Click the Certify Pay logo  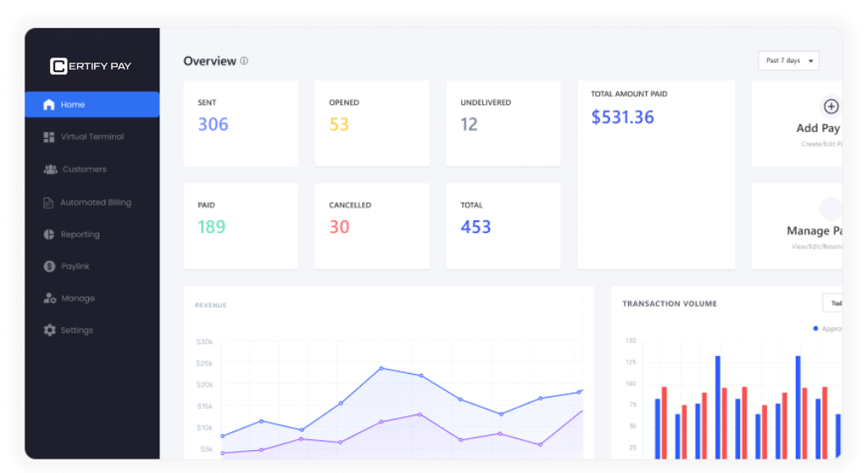(91, 66)
